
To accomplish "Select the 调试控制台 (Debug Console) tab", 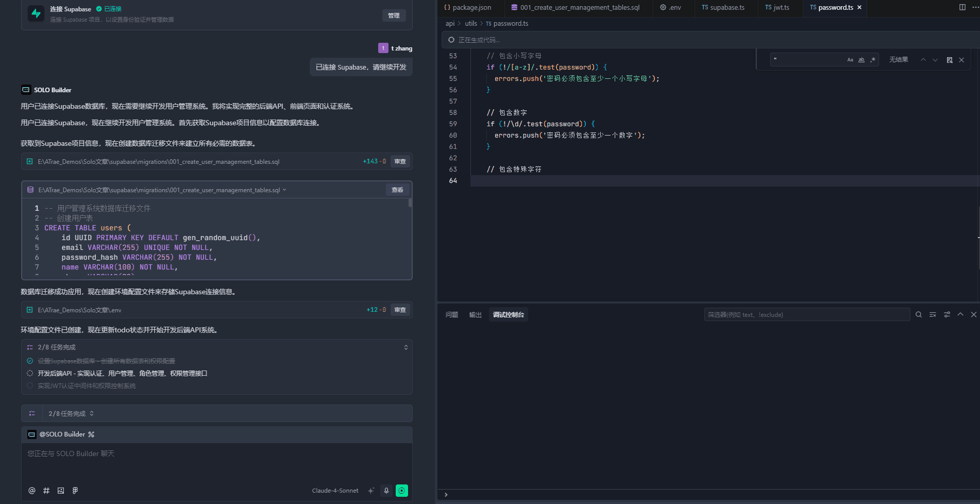I will pos(509,314).
